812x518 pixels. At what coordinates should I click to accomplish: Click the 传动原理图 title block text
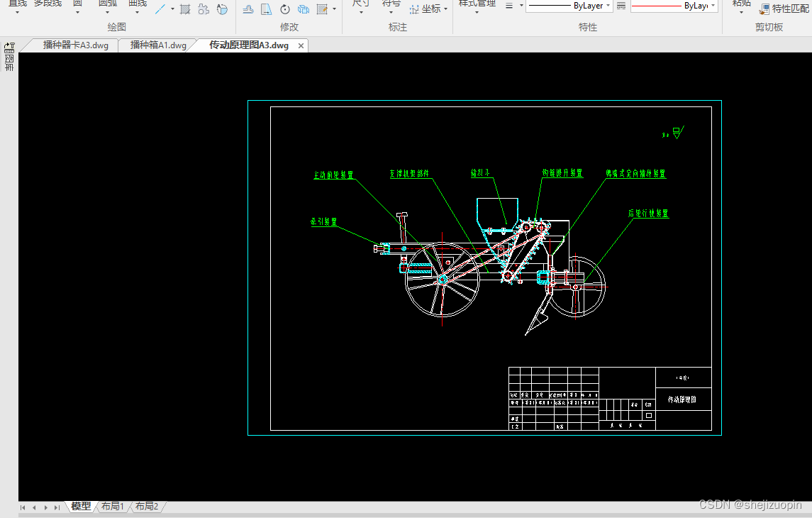click(x=682, y=399)
